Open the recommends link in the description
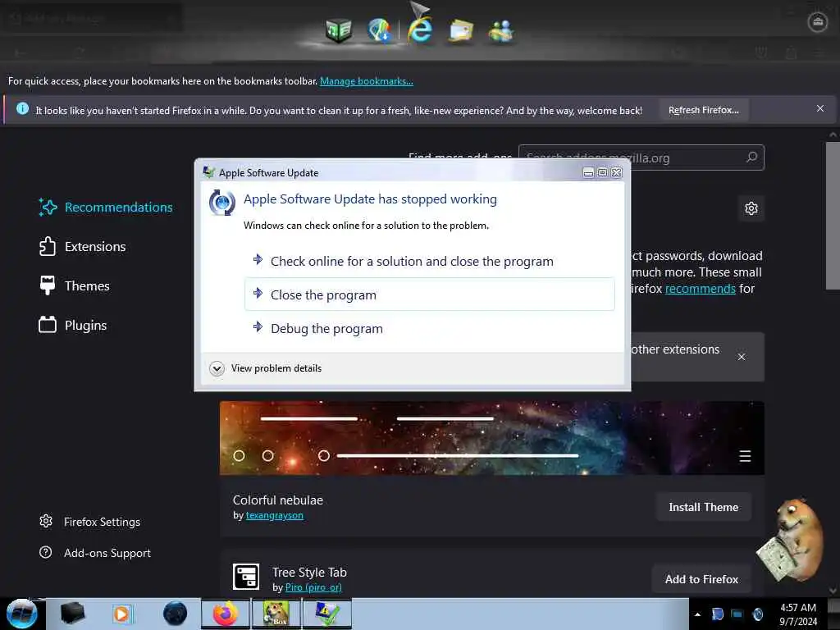The image size is (840, 630). click(701, 288)
